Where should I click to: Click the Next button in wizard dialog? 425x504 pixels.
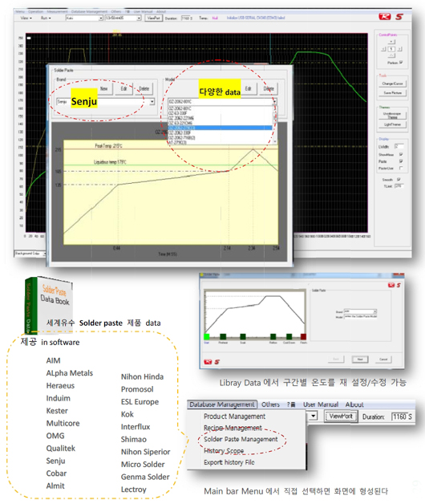360,360
